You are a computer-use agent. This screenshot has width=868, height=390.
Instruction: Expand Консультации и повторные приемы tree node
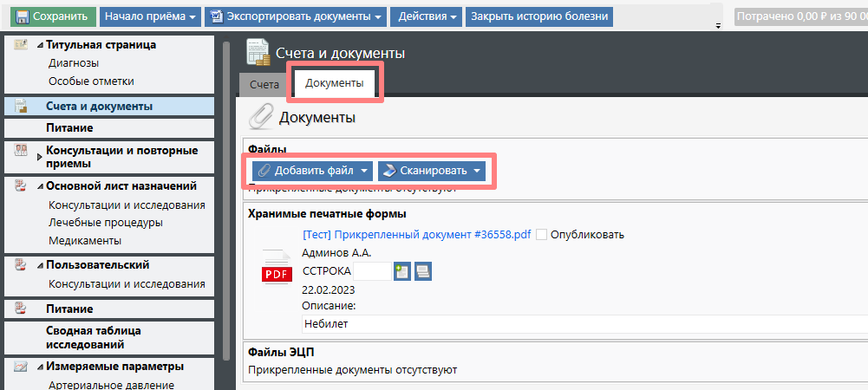coord(39,157)
